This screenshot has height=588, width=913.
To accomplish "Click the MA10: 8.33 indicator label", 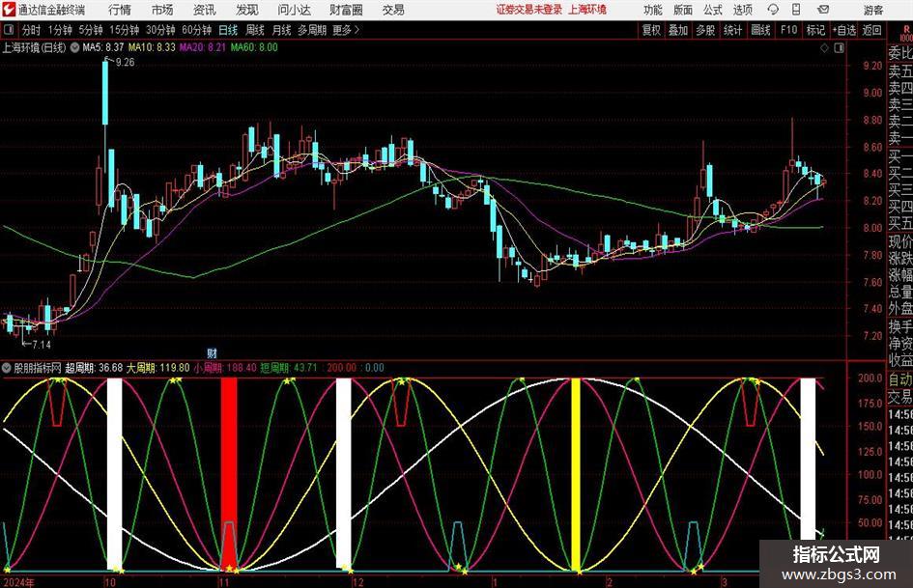I will coord(152,47).
